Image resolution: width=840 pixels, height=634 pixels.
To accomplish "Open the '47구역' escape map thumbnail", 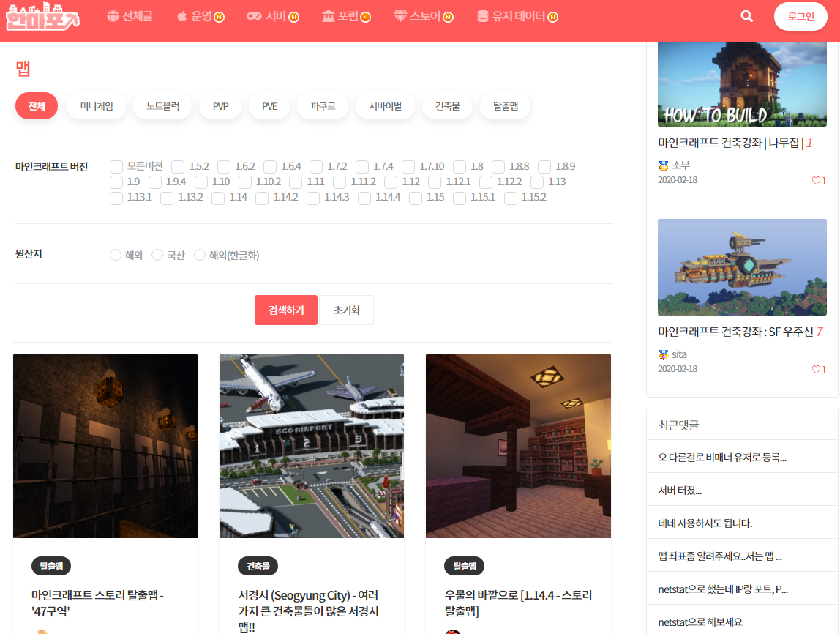I will pyautogui.click(x=105, y=445).
